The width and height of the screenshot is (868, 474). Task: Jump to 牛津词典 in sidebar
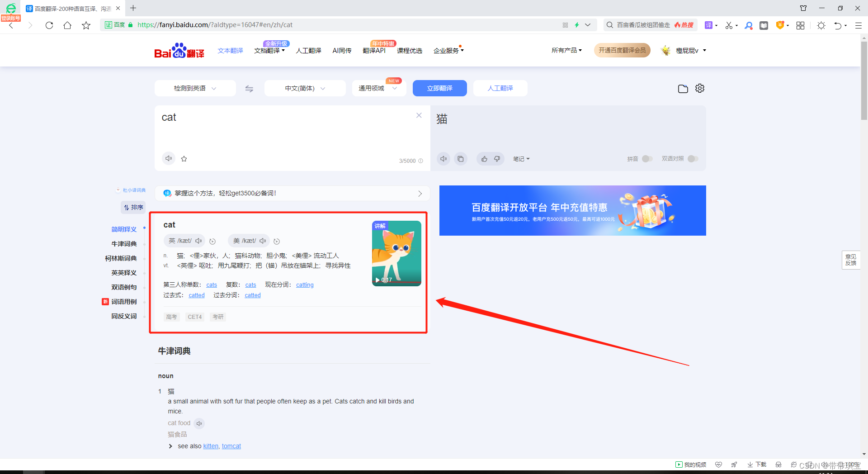[x=124, y=244]
